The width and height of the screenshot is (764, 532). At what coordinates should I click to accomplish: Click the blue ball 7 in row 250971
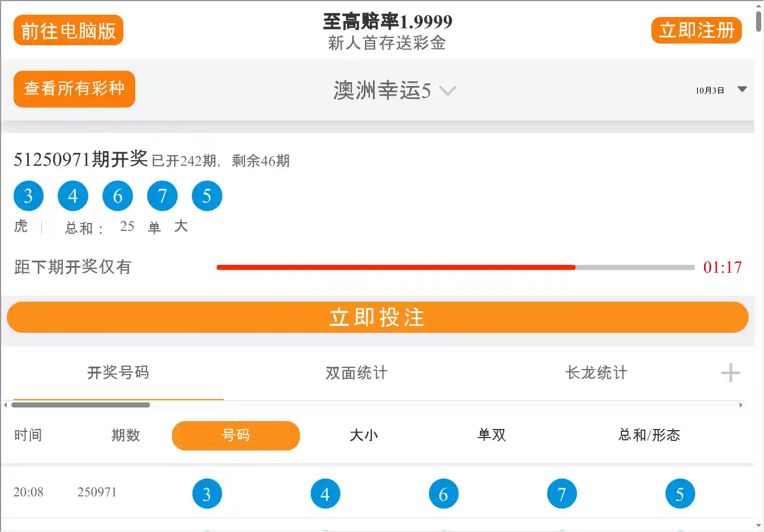coord(561,494)
